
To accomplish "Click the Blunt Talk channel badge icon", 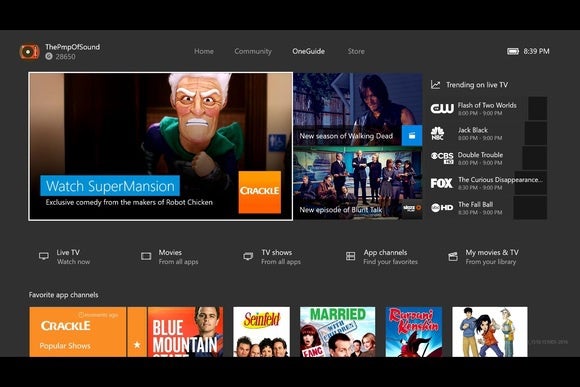I will click(412, 208).
